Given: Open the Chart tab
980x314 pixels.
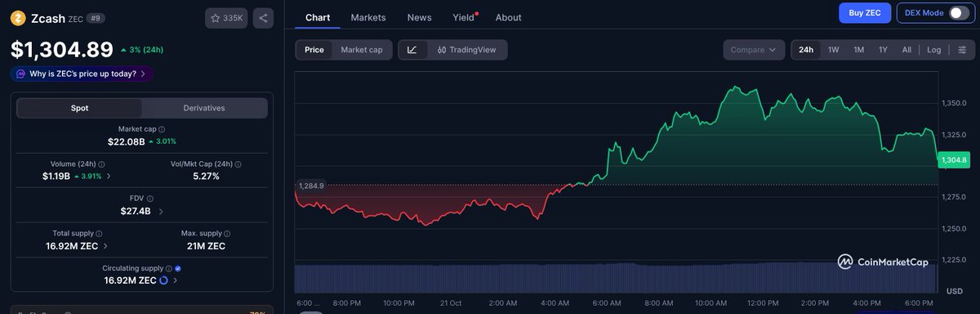Looking at the screenshot, I should coord(318,17).
